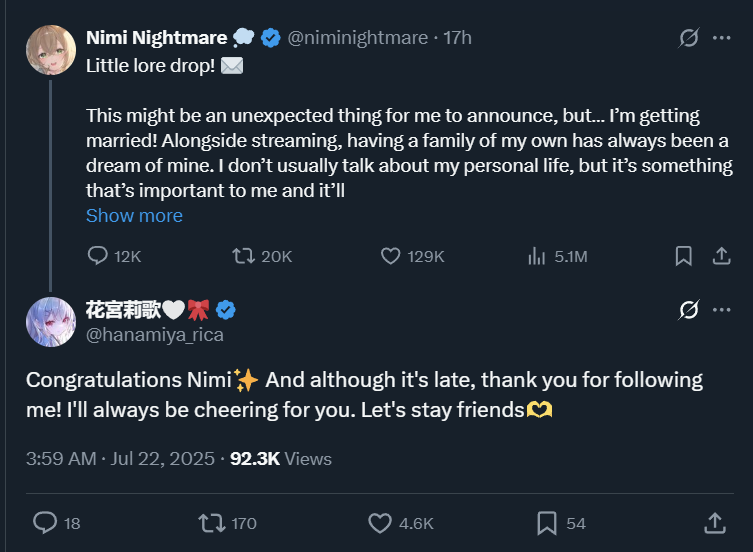Screen dimensions: 753x552
Task: Share Nimi Nightmare's post
Action: 720,256
